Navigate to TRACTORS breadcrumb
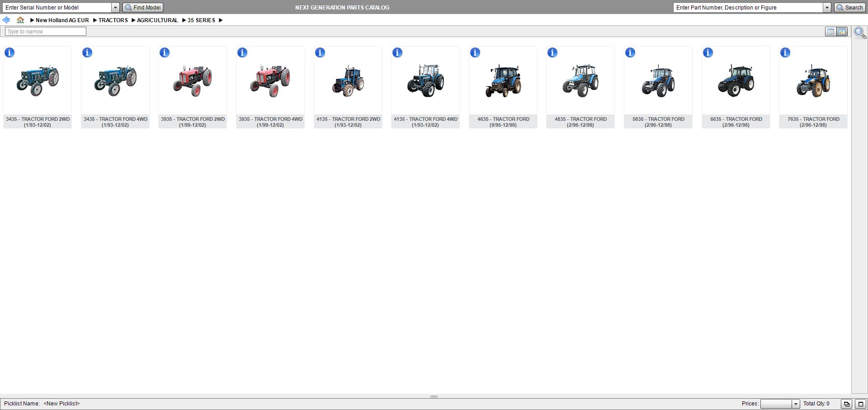 (x=113, y=20)
